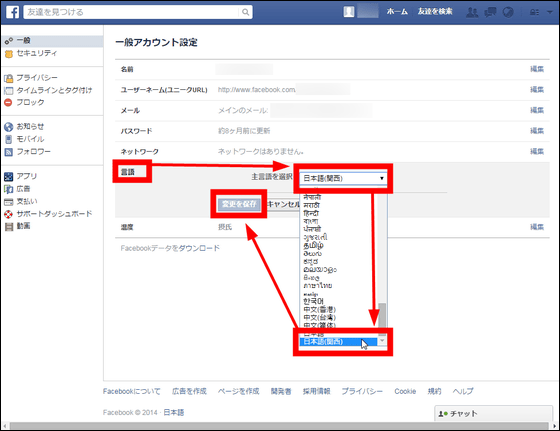This screenshot has height=431, width=560.
Task: Edit the ネットワーク row
Action: (537, 151)
